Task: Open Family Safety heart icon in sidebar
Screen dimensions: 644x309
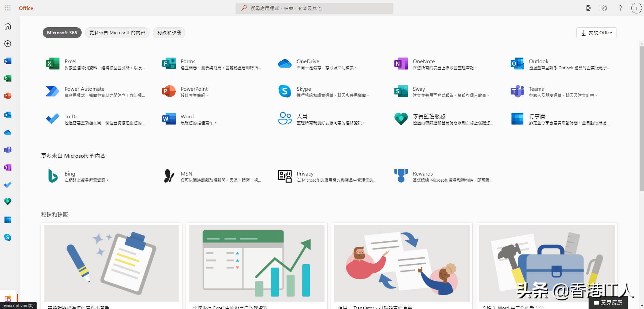Action: click(x=8, y=201)
